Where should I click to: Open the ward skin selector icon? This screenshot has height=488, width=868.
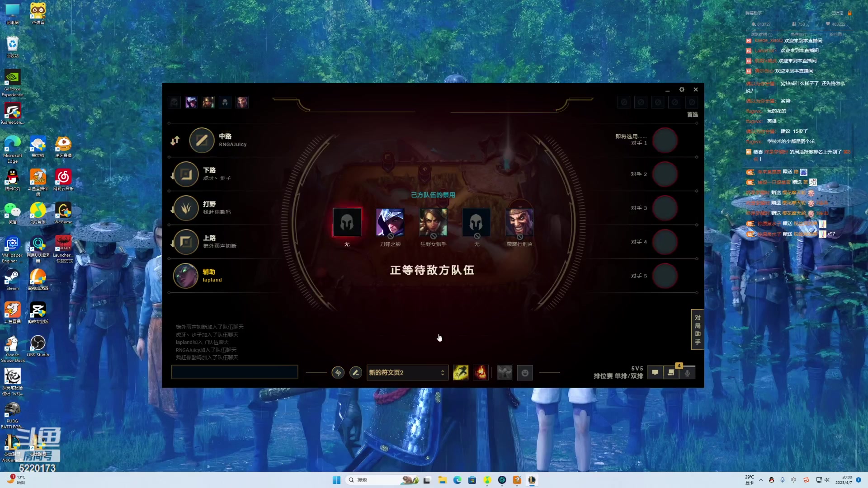505,373
